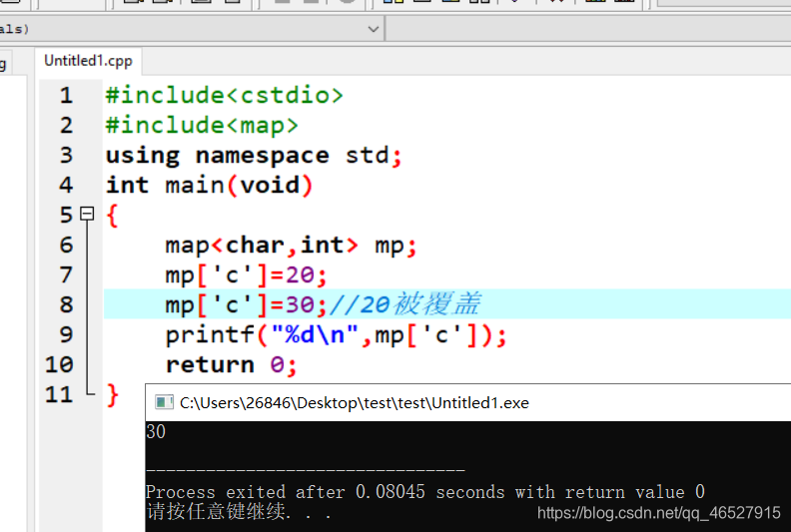This screenshot has height=532, width=791.
Task: Click the Process exited message in console
Action: tap(425, 492)
